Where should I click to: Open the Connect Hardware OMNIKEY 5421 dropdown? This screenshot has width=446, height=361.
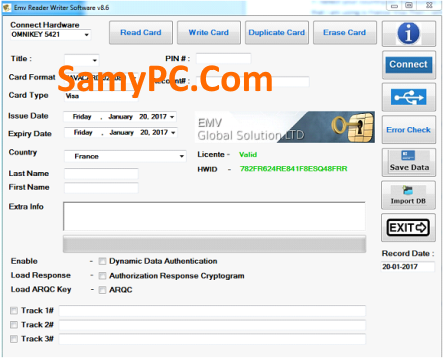click(x=51, y=35)
